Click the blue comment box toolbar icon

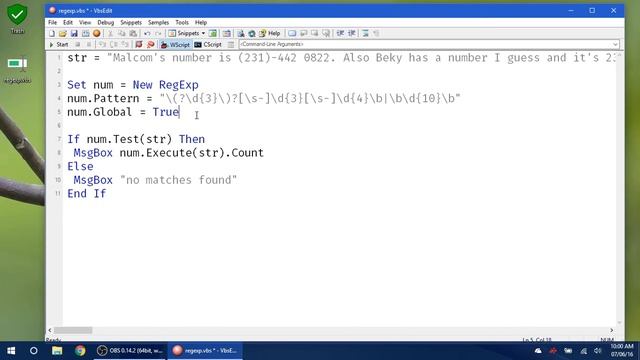(292, 33)
